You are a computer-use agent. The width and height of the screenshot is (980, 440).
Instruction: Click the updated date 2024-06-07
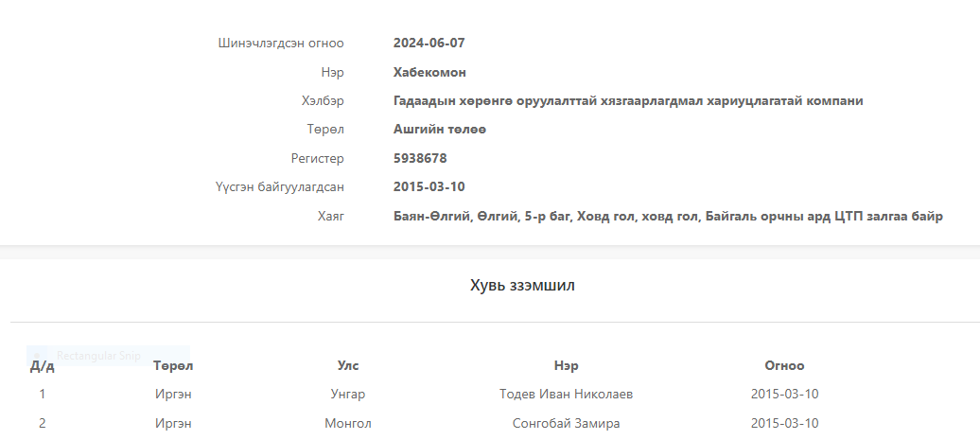[429, 43]
